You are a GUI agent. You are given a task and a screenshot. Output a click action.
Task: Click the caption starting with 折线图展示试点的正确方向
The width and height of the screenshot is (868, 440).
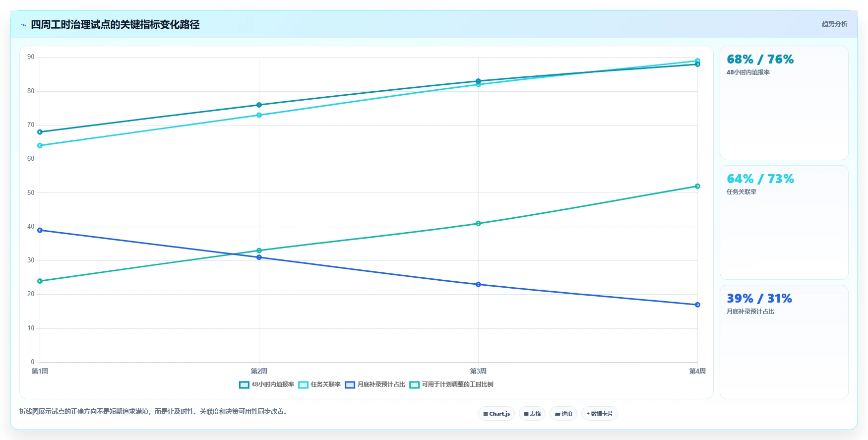pyautogui.click(x=154, y=411)
